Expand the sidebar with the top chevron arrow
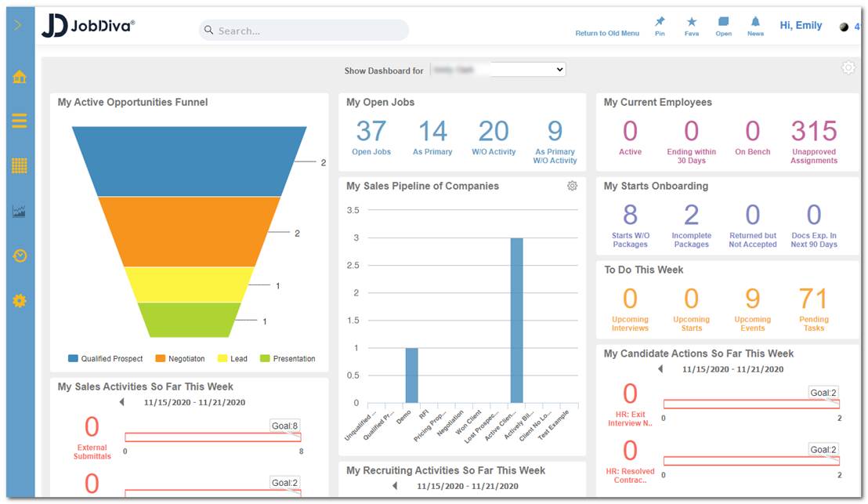 (17, 24)
